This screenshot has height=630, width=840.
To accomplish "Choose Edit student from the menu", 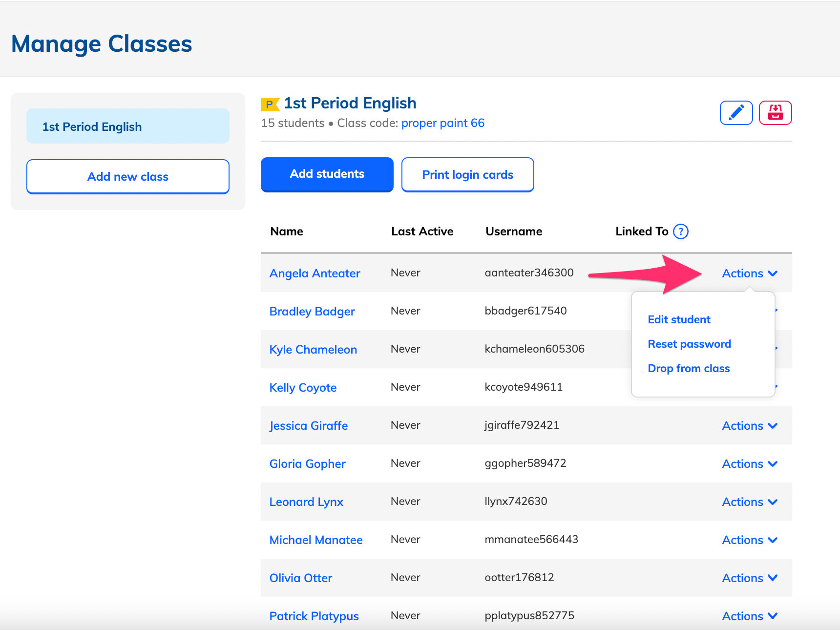I will click(679, 319).
